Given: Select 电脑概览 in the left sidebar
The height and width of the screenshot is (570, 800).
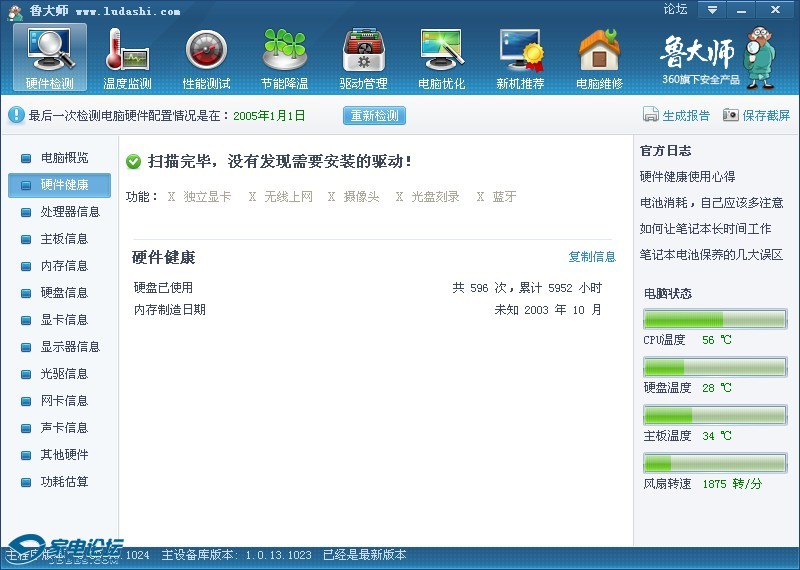Looking at the screenshot, I should point(64,158).
